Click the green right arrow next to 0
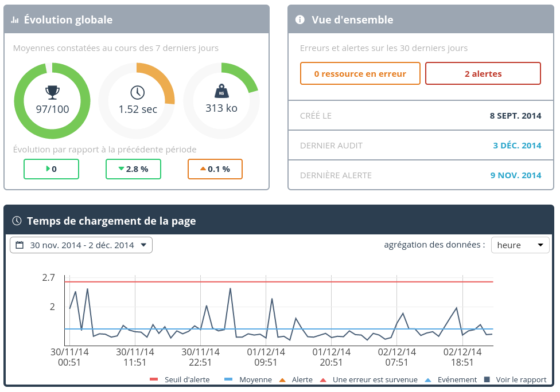The width and height of the screenshot is (560, 392). pos(48,168)
